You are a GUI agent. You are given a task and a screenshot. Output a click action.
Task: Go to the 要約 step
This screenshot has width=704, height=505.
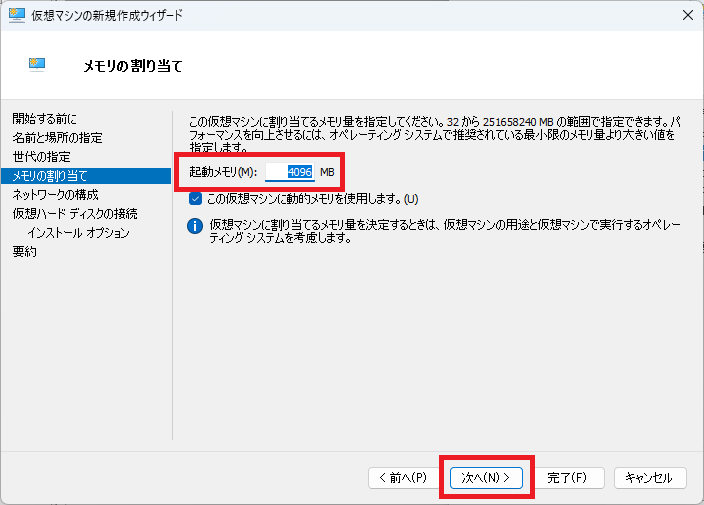tap(25, 252)
